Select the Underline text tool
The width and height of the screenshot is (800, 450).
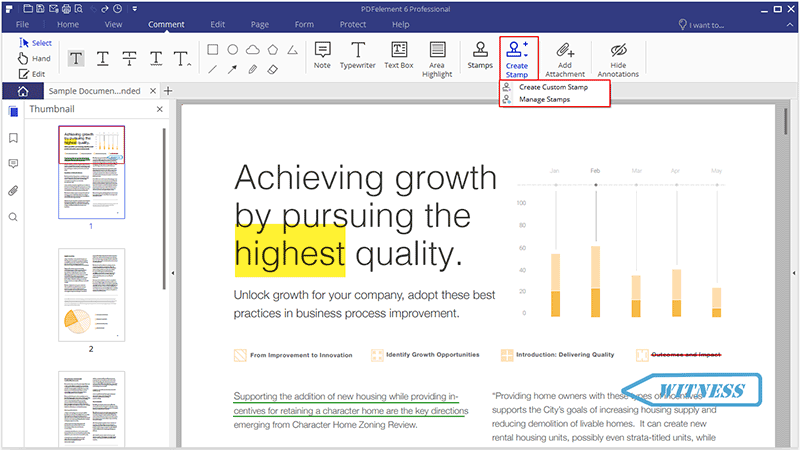(x=103, y=59)
